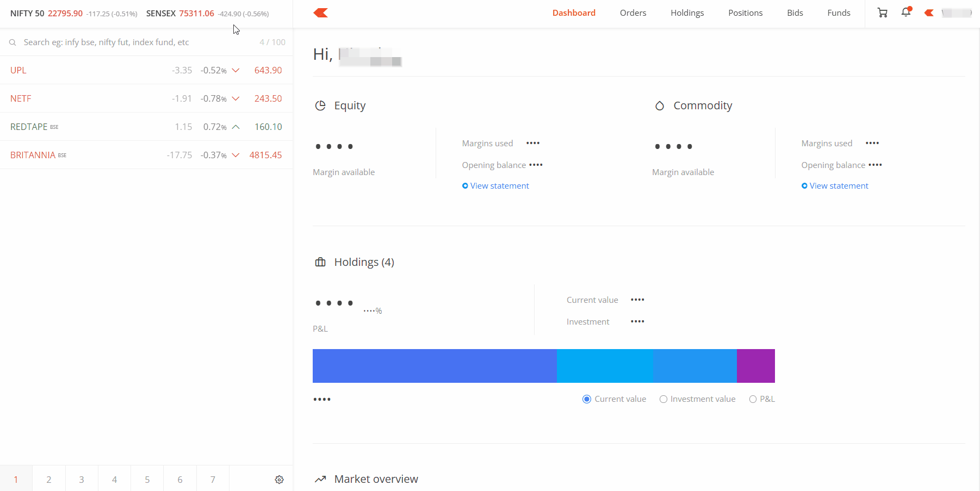
Task: Select the Current value radio button
Action: coord(587,399)
